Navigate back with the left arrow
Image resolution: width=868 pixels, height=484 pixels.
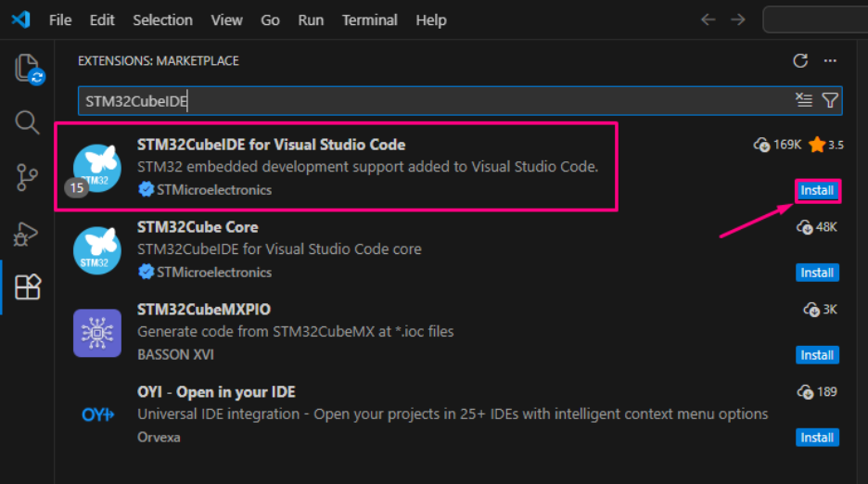point(708,19)
